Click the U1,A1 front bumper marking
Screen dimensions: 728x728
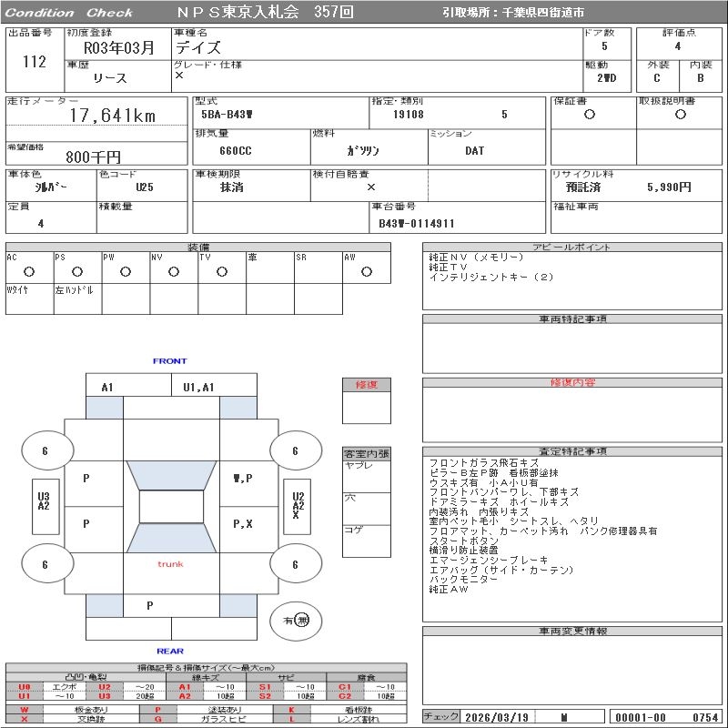(198, 388)
